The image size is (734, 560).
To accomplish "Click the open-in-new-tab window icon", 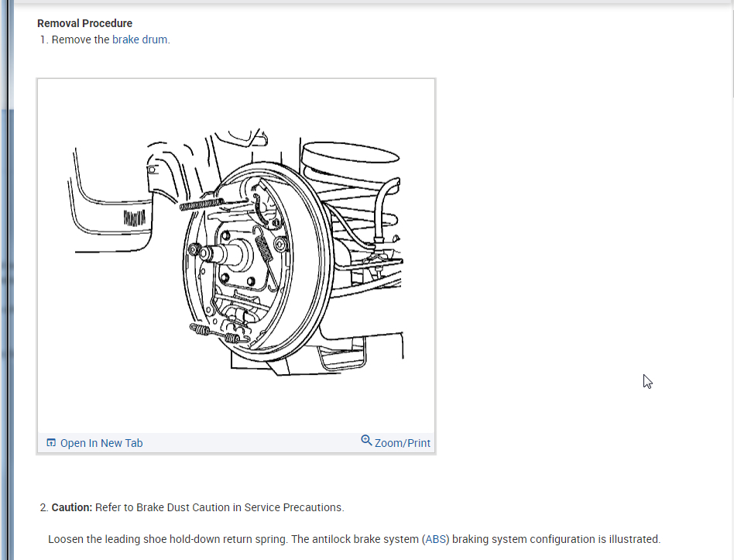I will (x=51, y=442).
